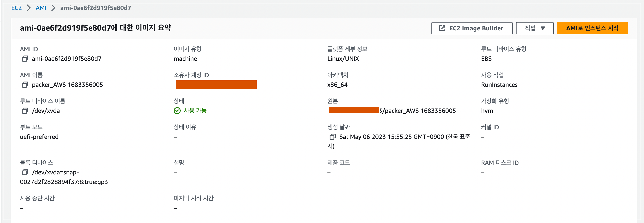Launch instance with AMI로 인스턴스 시작
644x223 pixels.
pyautogui.click(x=592, y=28)
